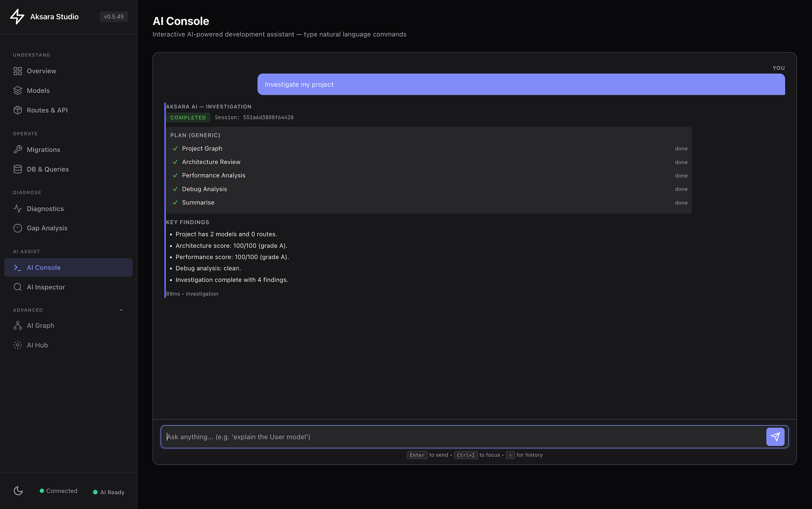Click the Architecture Review plan step
The image size is (812, 509).
429,162
